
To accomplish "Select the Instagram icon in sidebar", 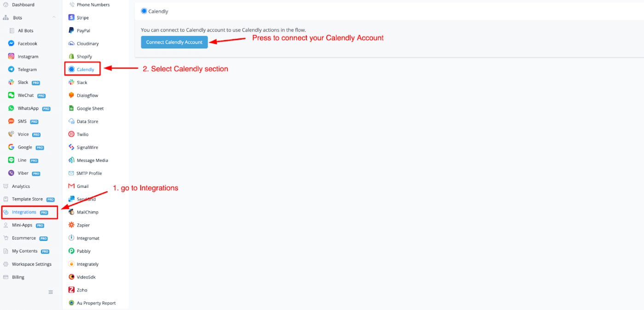I will (11, 57).
